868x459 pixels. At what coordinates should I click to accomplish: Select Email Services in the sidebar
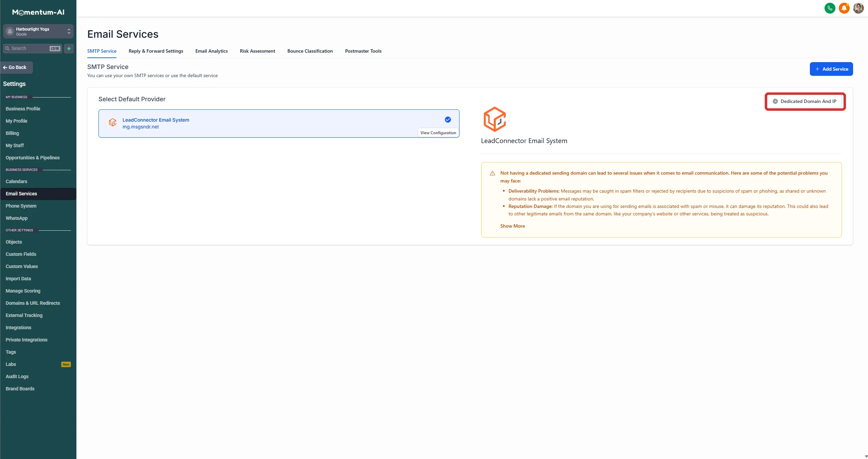click(x=38, y=194)
